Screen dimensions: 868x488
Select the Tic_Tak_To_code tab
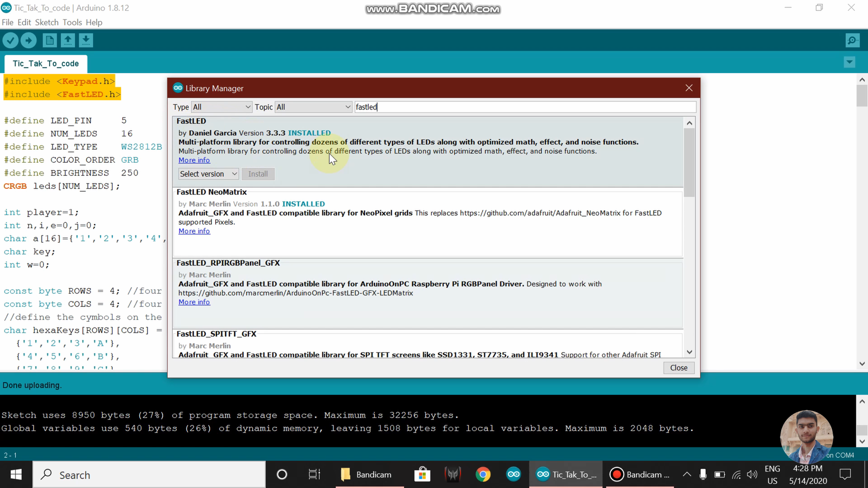tap(46, 64)
